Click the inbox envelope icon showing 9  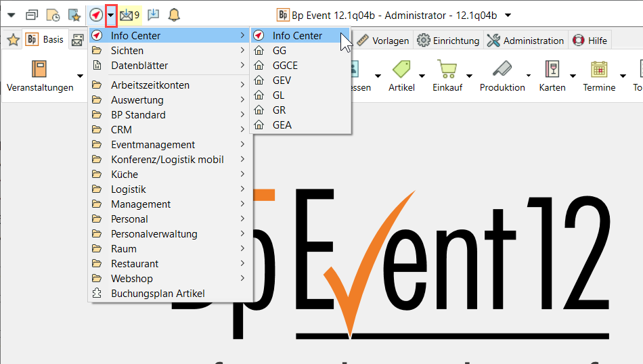click(x=126, y=15)
